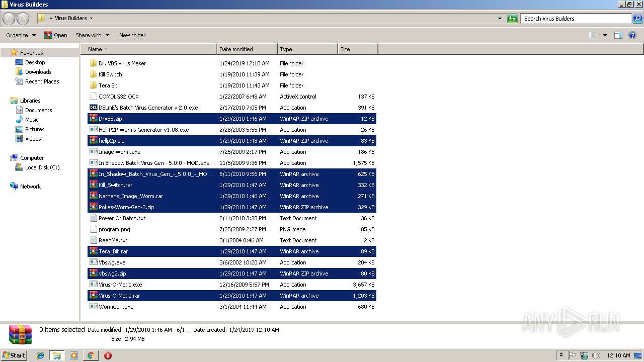This screenshot has height=362, width=644.
Task: Sort by the Size column header
Action: point(358,49)
